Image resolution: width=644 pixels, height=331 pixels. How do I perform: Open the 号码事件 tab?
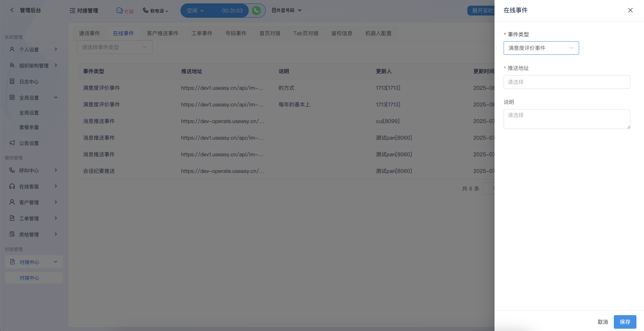click(236, 33)
